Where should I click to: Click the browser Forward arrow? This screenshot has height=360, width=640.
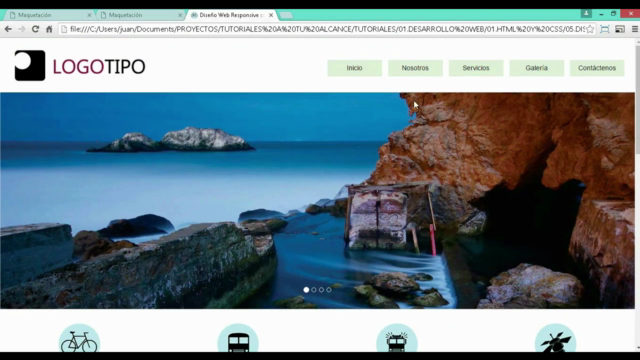point(22,29)
